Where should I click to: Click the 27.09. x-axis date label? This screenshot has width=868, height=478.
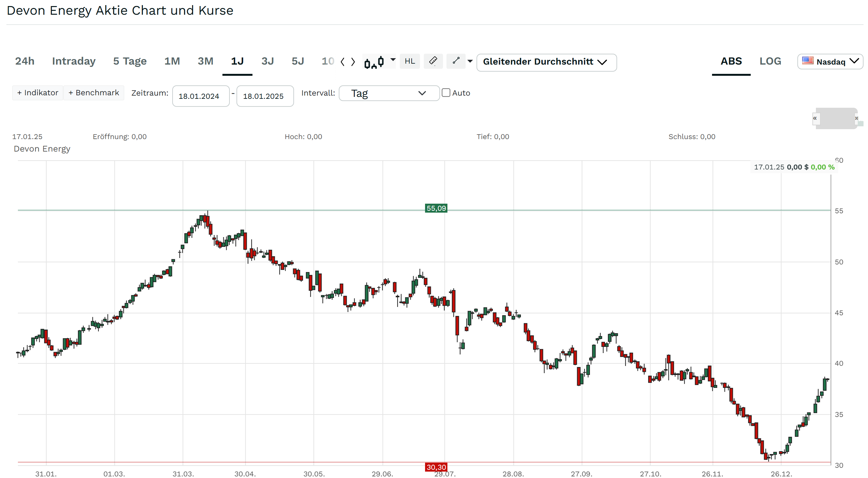click(581, 474)
